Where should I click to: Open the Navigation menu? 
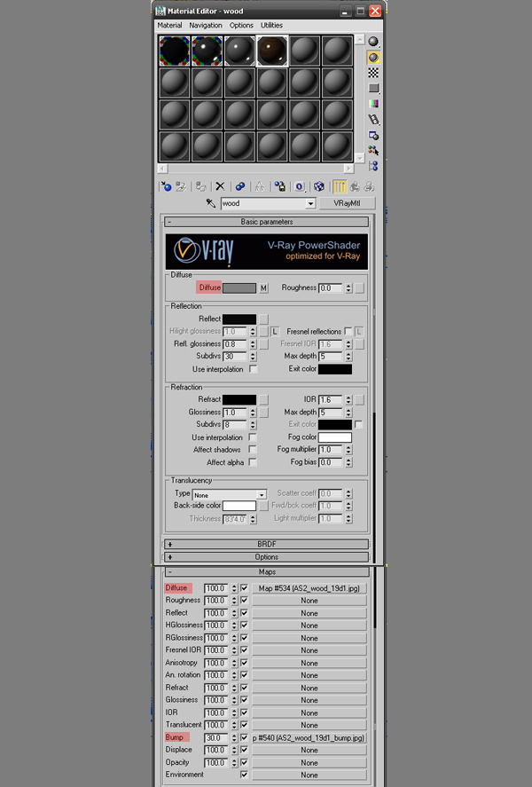point(206,26)
